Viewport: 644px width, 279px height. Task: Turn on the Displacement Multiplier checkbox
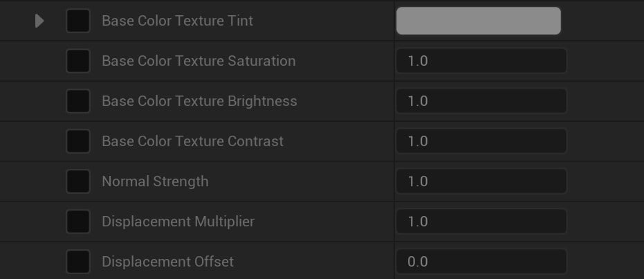(77, 222)
